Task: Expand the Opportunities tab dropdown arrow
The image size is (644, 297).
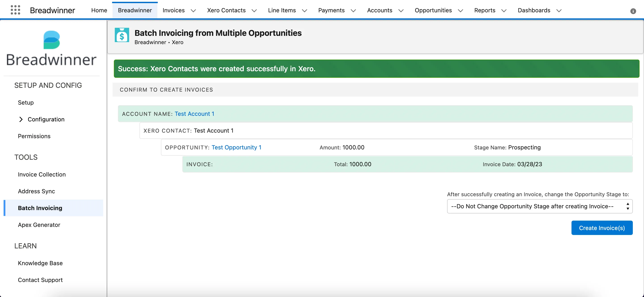Action: (x=461, y=11)
